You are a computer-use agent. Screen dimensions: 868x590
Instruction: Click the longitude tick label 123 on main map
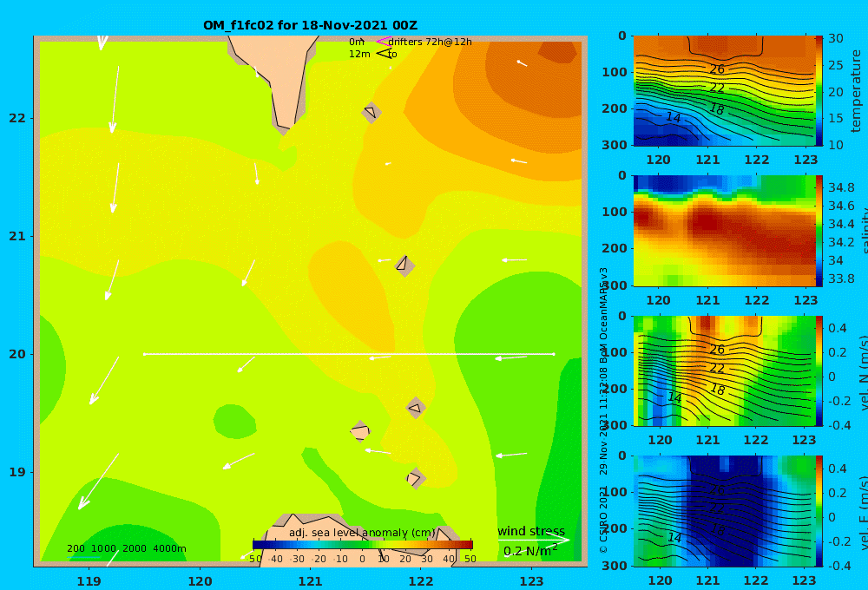tap(531, 581)
